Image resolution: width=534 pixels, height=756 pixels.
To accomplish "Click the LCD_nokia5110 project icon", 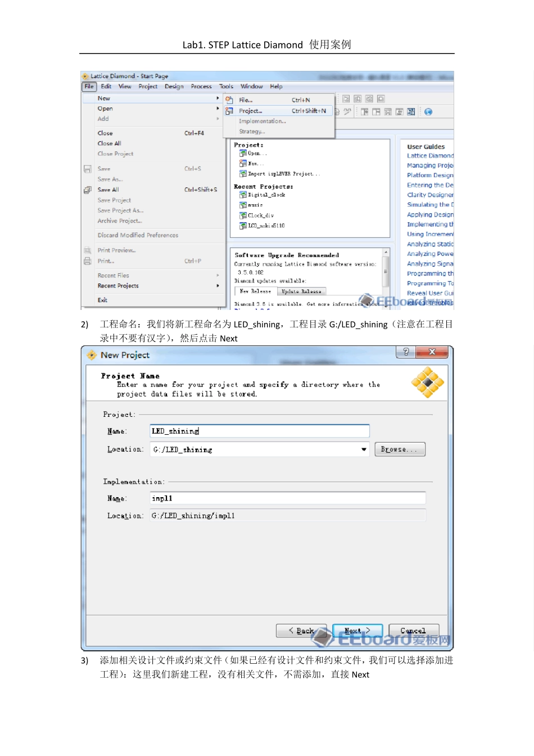I will click(243, 226).
